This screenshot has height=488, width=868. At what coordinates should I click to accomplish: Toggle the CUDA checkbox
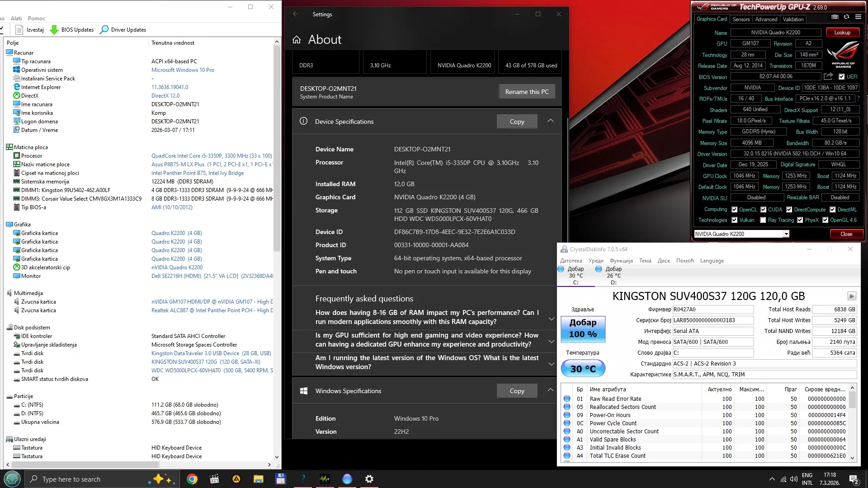pyautogui.click(x=763, y=210)
